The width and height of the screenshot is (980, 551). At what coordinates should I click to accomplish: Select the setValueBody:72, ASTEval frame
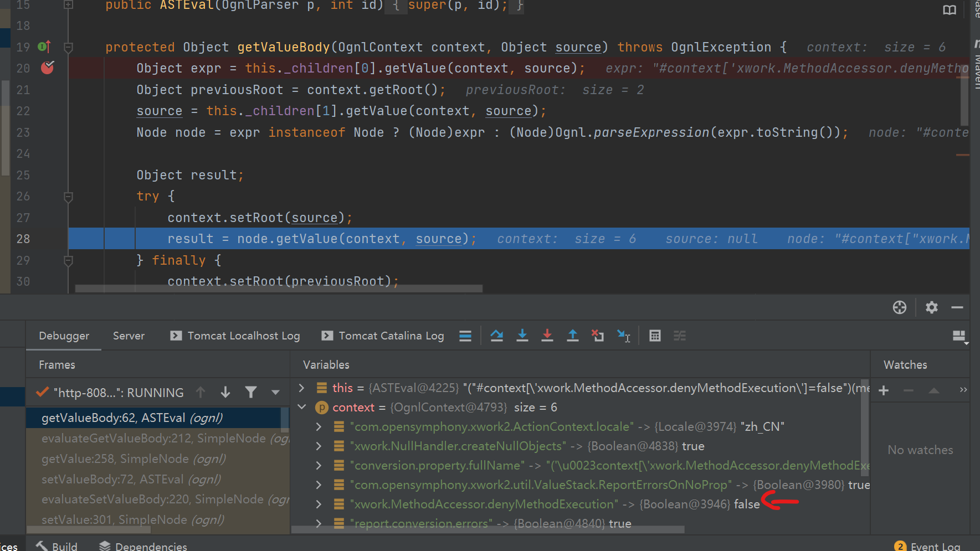pos(158,479)
